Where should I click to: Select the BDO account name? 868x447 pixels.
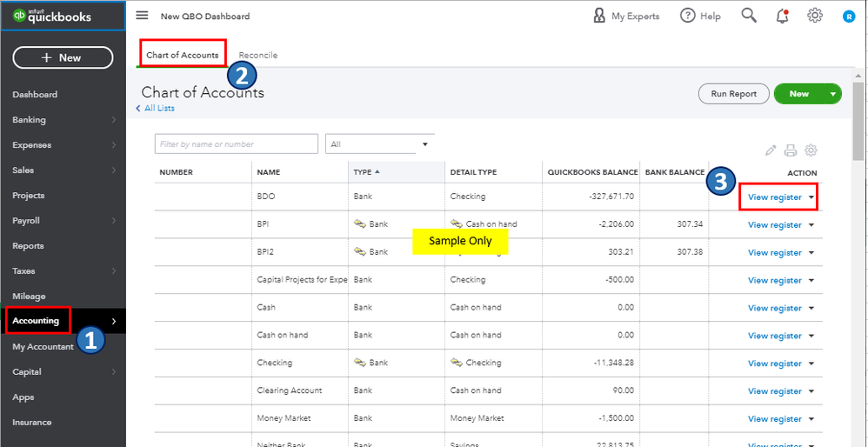point(266,197)
